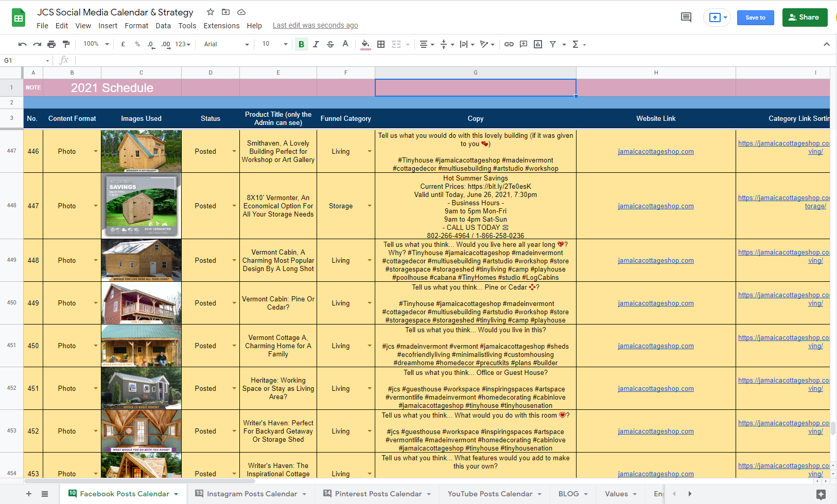Toggle bold formatting
Image resolution: width=837 pixels, height=504 pixels.
click(x=301, y=44)
